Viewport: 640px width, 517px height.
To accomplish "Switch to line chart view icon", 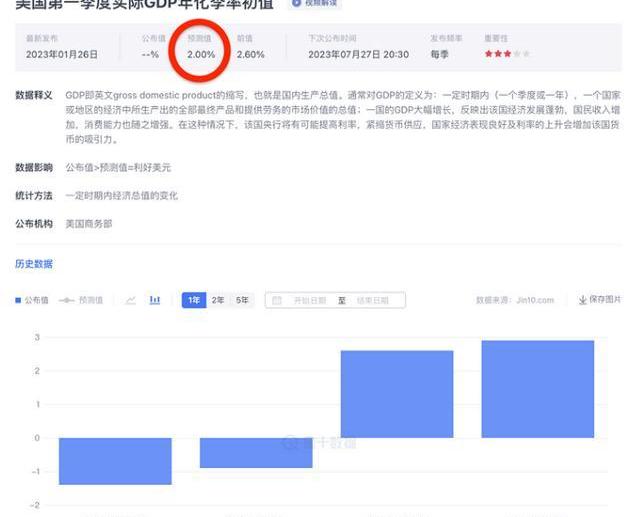I will 131,300.
